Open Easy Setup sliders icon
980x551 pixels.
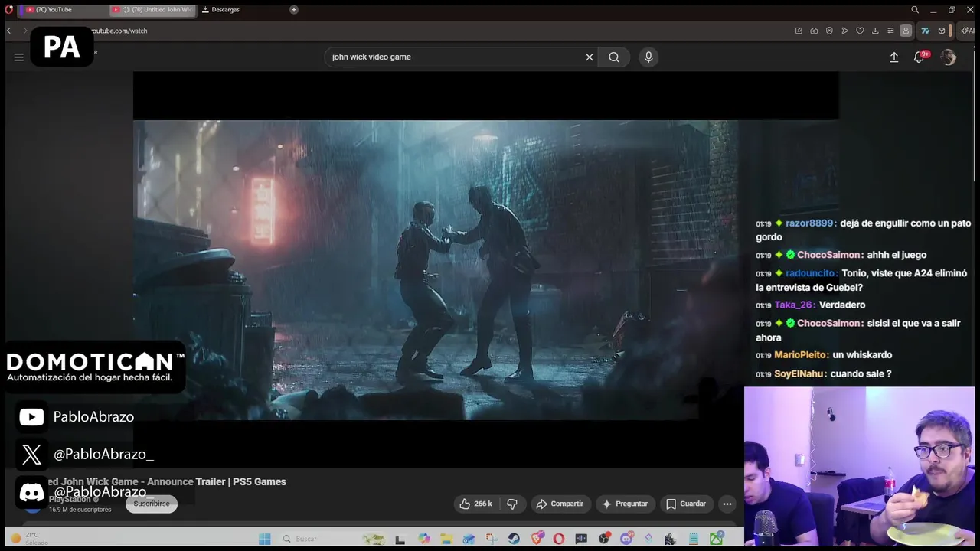890,31
